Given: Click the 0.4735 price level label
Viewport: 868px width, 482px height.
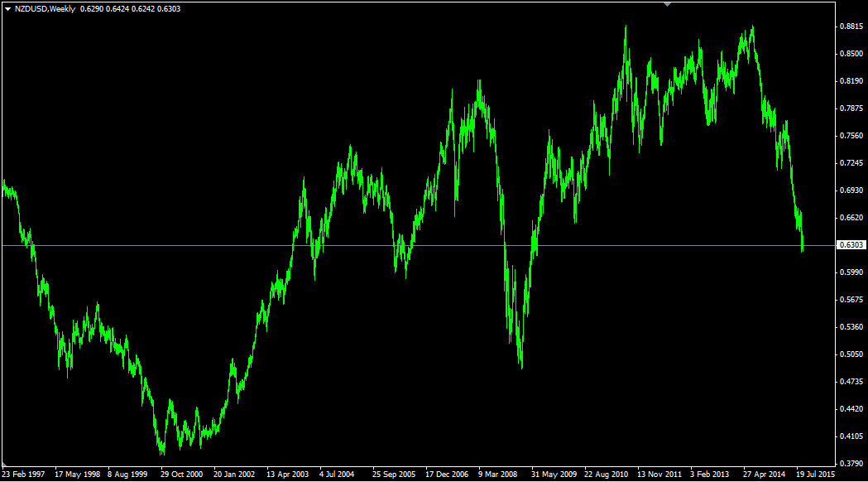Looking at the screenshot, I should [851, 382].
